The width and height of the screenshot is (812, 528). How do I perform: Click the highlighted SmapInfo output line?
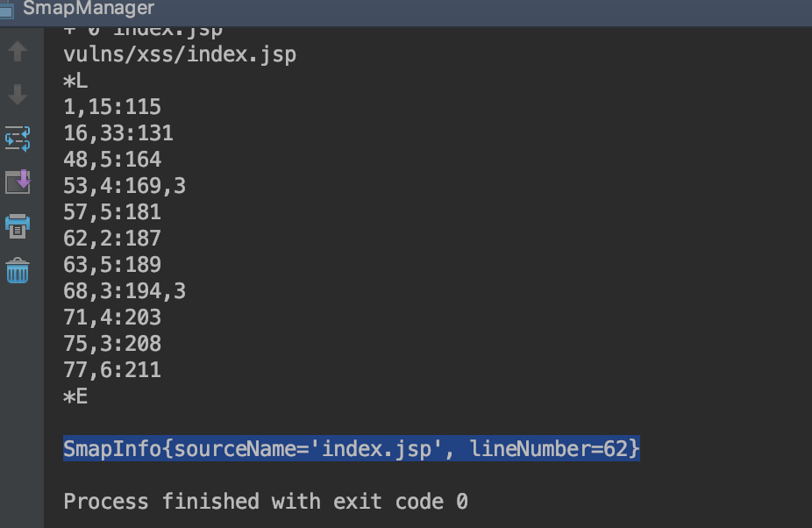tap(351, 449)
